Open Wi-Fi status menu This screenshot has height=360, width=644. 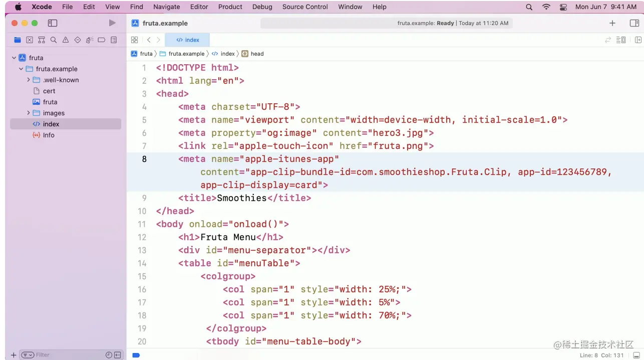click(x=546, y=7)
